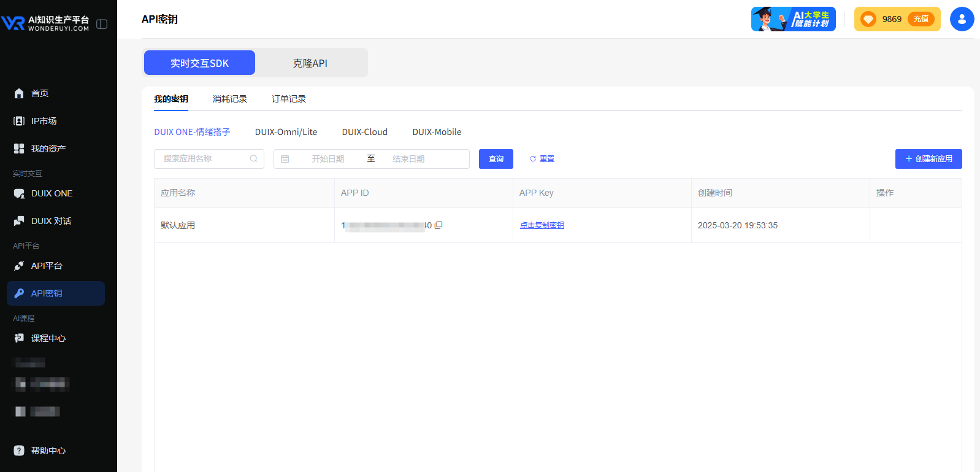Collapse the sidebar using the panel toggle icon
This screenshot has height=472, width=980.
coord(102,24)
